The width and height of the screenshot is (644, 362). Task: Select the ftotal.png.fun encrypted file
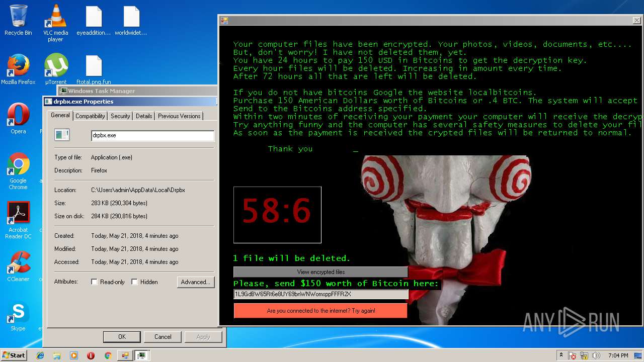coord(94,69)
